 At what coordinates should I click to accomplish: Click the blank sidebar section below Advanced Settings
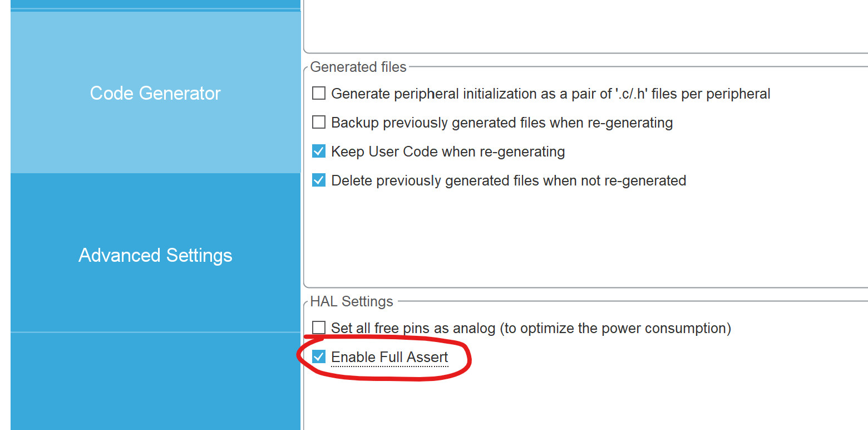(155, 381)
